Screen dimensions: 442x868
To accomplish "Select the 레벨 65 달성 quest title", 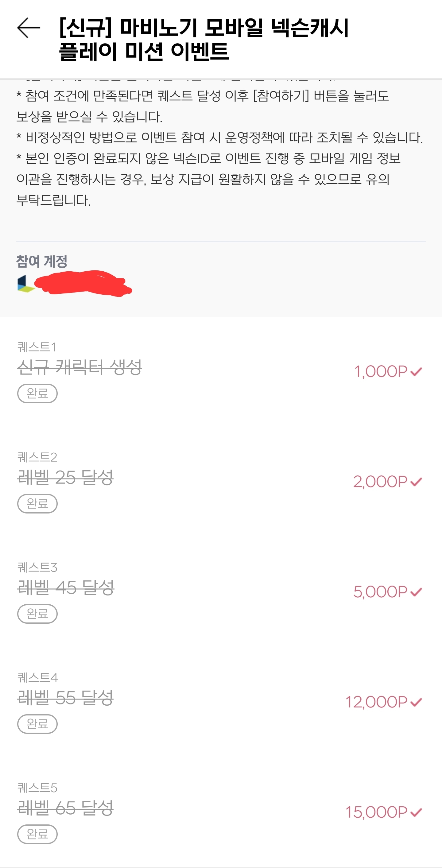I will click(x=65, y=808).
